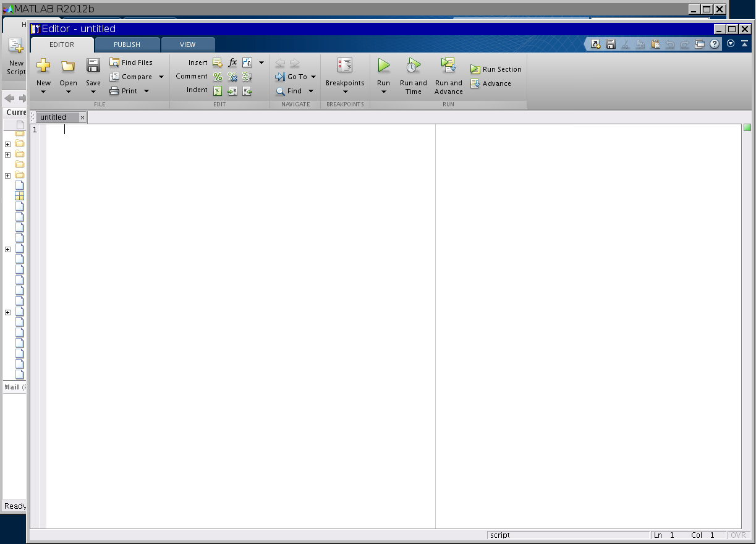The image size is (756, 544).
Task: Click the Switch Windows icon in quick access toolbar
Action: 700,44
